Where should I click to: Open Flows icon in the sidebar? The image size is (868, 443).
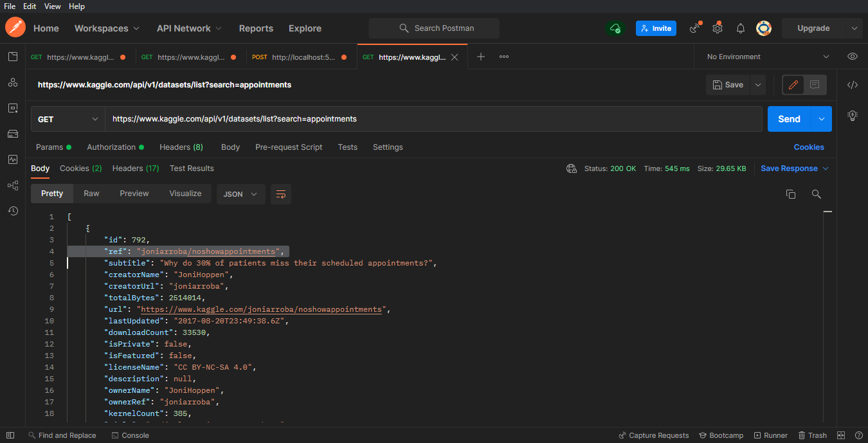point(13,185)
